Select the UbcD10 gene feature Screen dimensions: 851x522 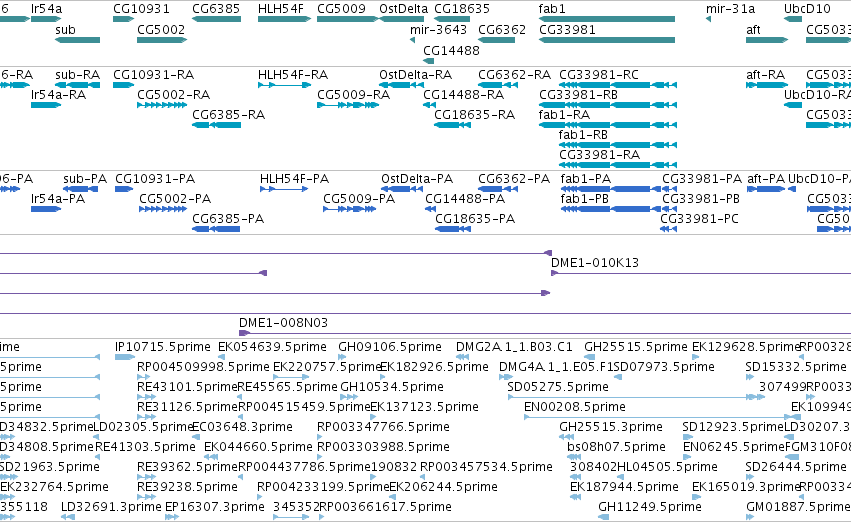(793, 19)
